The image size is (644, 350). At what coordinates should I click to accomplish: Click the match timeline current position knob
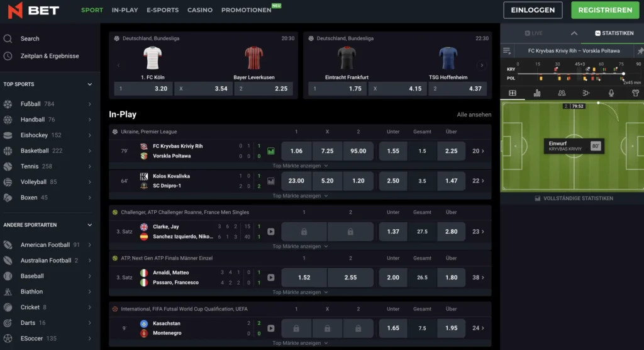(x=623, y=74)
